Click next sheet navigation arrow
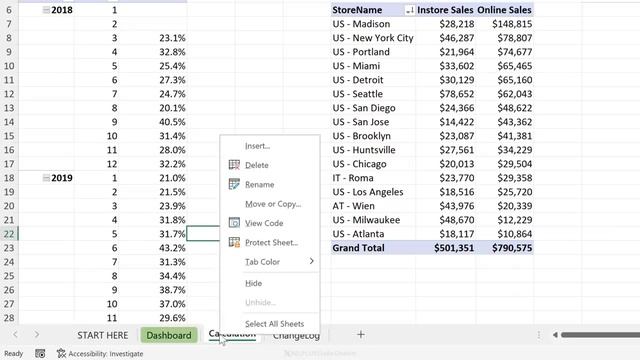640x360 pixels. coord(37,335)
